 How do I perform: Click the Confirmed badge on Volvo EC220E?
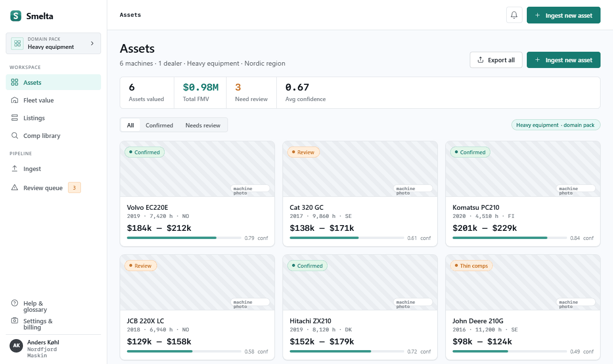pos(145,152)
